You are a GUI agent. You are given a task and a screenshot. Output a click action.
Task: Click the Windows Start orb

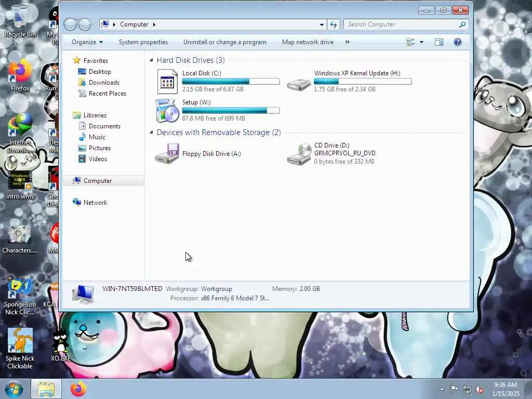14,389
